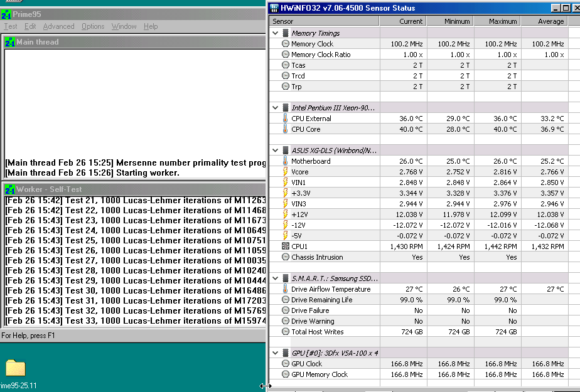Click the -12V voltage lightning icon
Viewport: 580px width, 392px height.
pyautogui.click(x=285, y=225)
